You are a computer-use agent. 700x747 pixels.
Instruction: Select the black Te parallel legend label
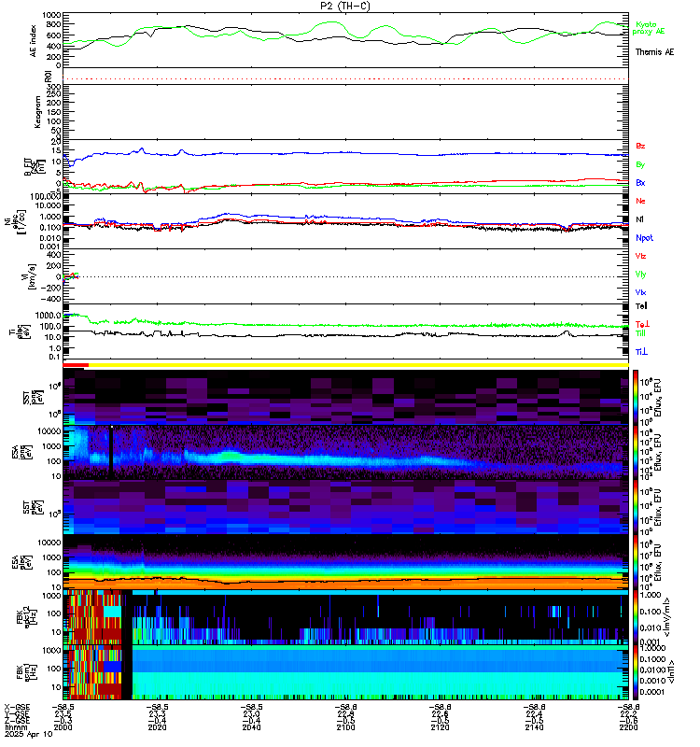pos(641,306)
